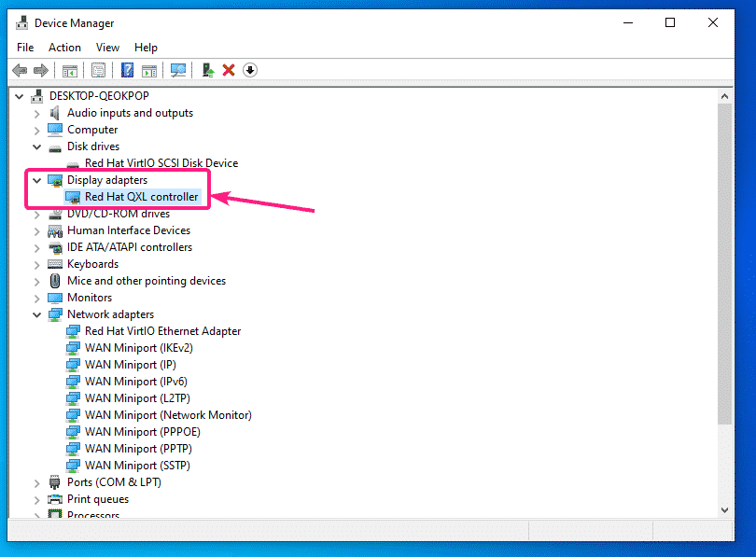Select Red Hat VirtIO SCSI Disk Device
Screen dimensions: 756x557
[x=161, y=163]
